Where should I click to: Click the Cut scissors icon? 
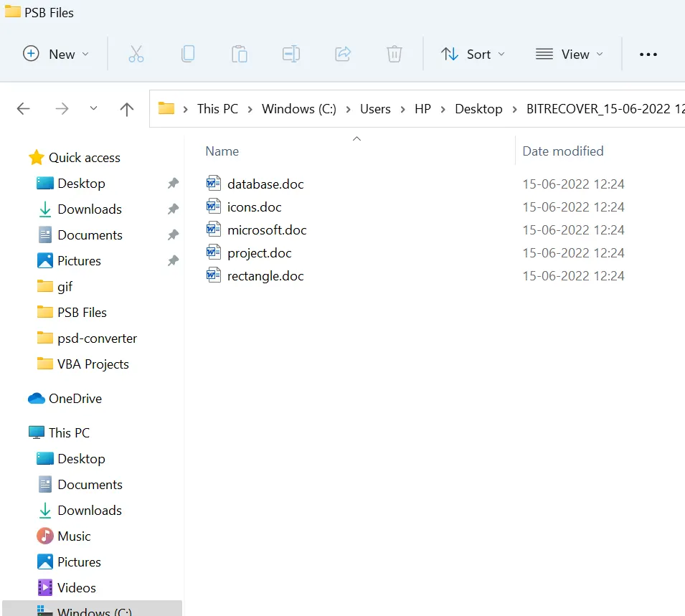click(x=136, y=54)
